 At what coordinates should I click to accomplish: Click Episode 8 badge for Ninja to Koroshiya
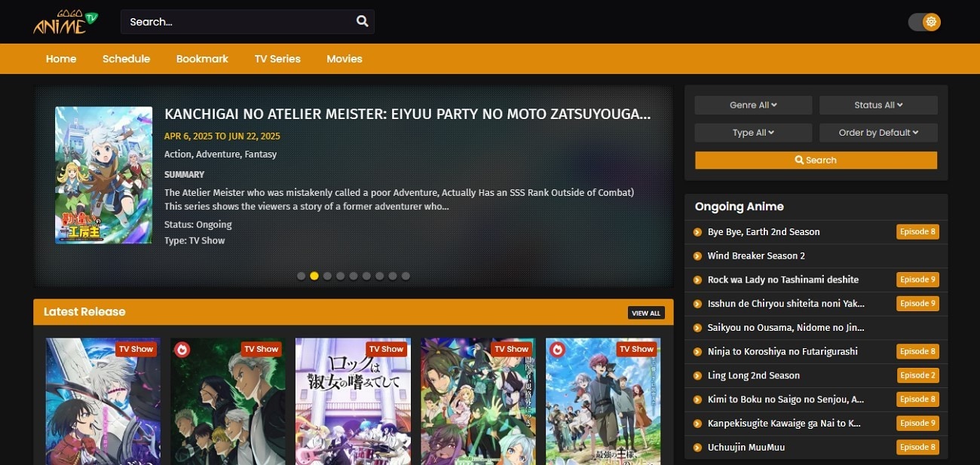tap(917, 351)
